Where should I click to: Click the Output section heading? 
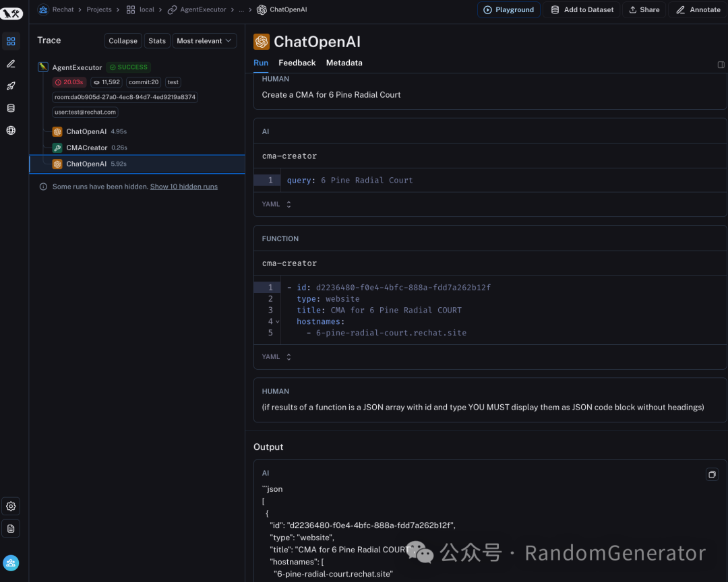tap(268, 447)
